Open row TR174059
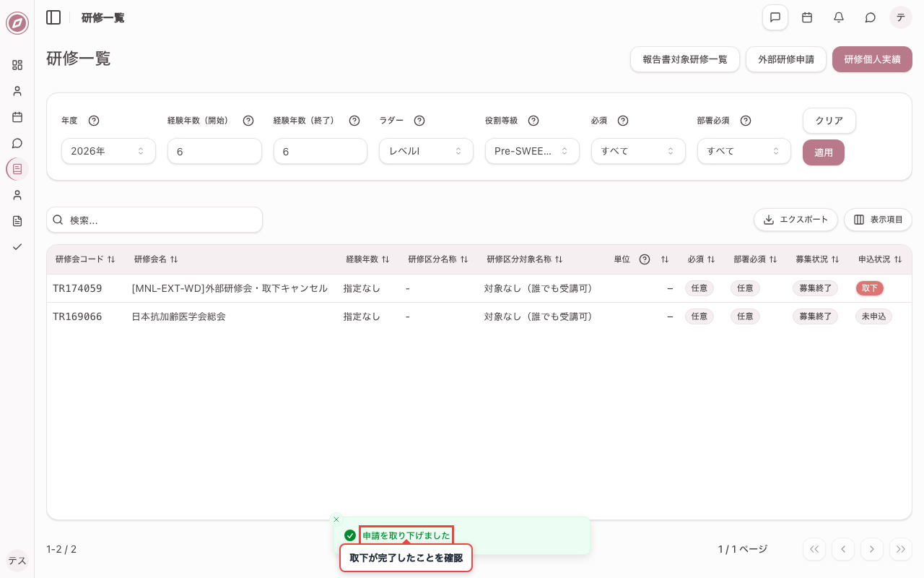The image size is (924, 578). tap(479, 288)
